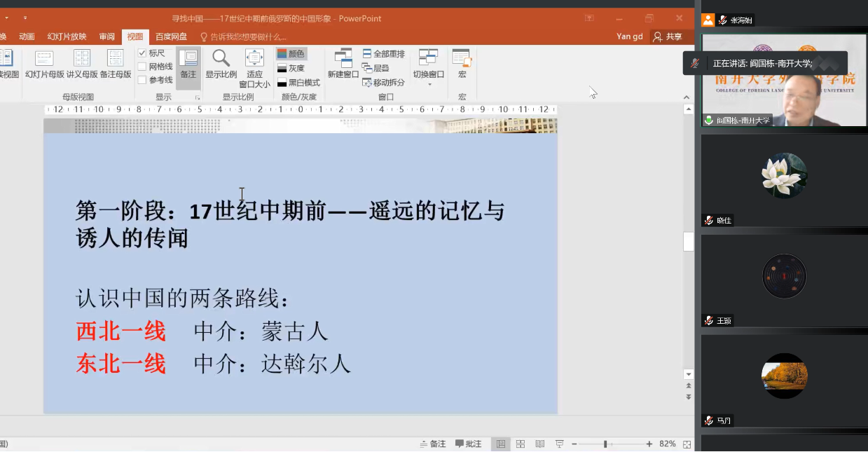Open the Show (显示) group dialog launcher
Viewport: 868px width, 452px height.
[x=198, y=97]
